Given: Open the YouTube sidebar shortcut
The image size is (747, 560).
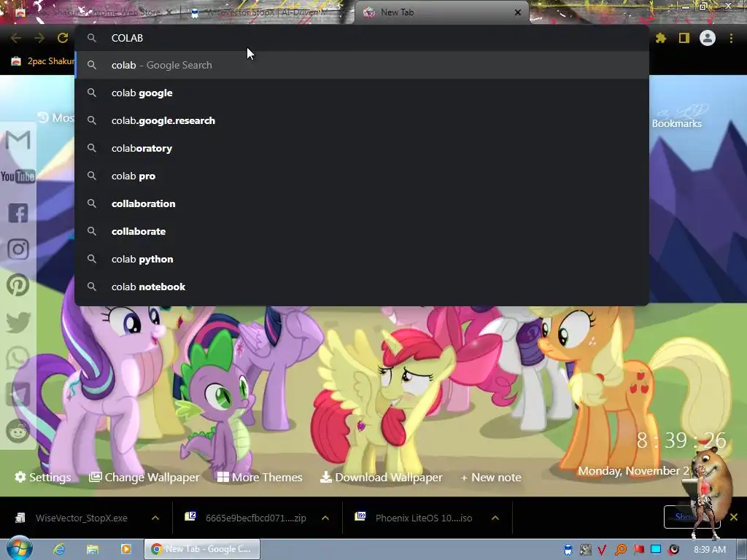Looking at the screenshot, I should [18, 176].
